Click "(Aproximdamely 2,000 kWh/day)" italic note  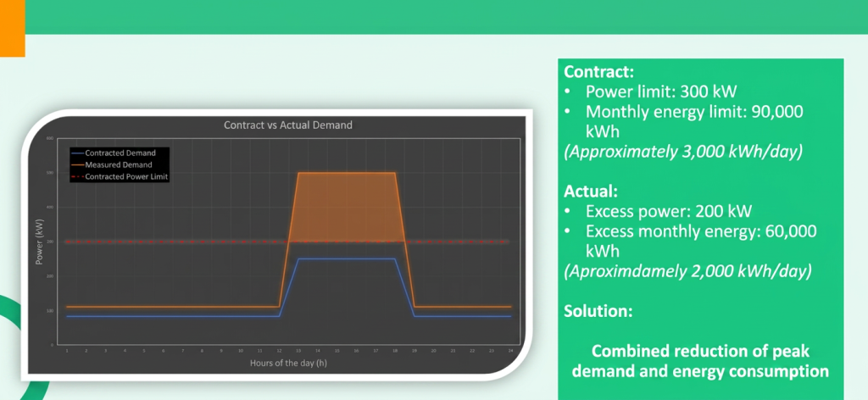687,271
